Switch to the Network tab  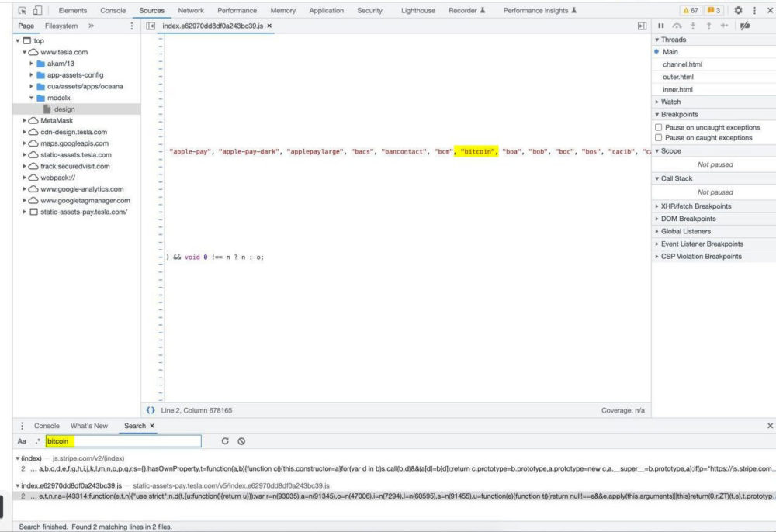191,11
